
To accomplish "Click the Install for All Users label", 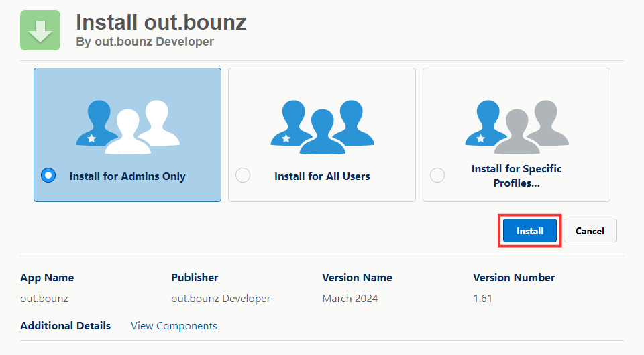I will coord(322,176).
